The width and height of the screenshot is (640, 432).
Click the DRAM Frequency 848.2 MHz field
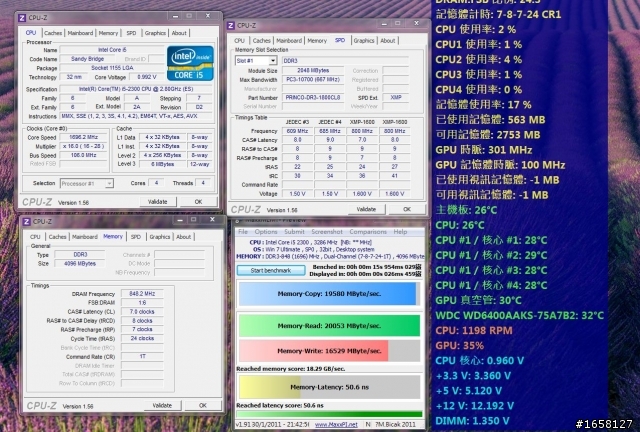coord(142,294)
